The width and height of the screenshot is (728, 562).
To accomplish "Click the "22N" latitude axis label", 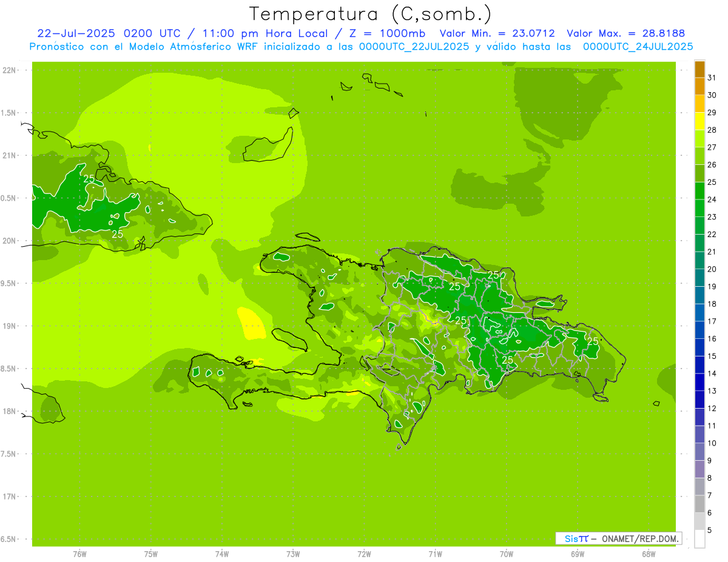I will pyautogui.click(x=10, y=70).
